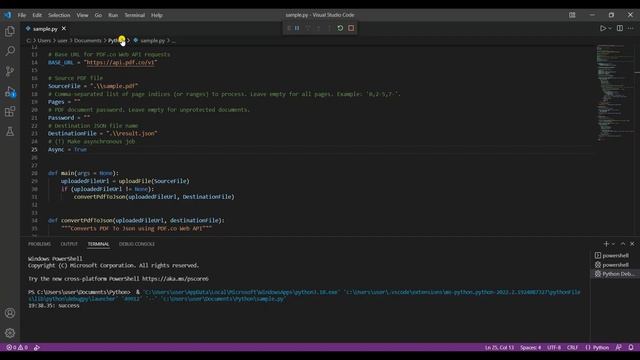The height and width of the screenshot is (360, 640).
Task: Open the Explorer view in activity bar
Action: (x=10, y=31)
